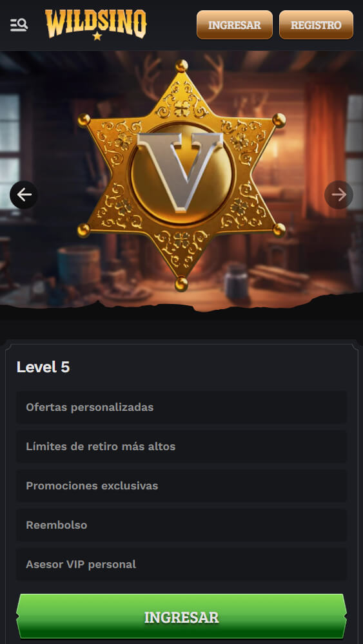Click the Wildsino logo
This screenshot has width=363, height=644.
coord(96,24)
